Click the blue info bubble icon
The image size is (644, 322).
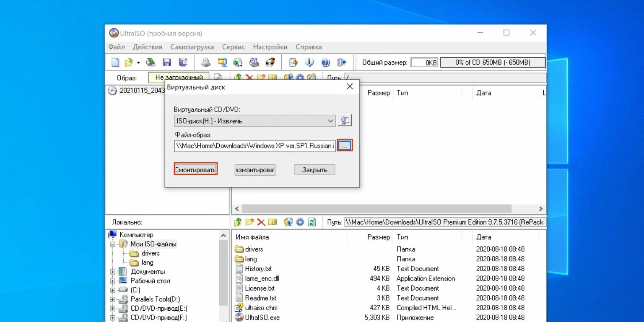[x=309, y=62]
